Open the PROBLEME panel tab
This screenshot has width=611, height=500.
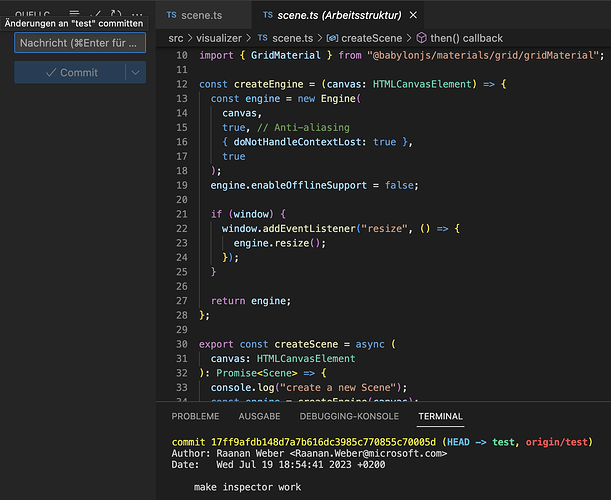point(195,416)
